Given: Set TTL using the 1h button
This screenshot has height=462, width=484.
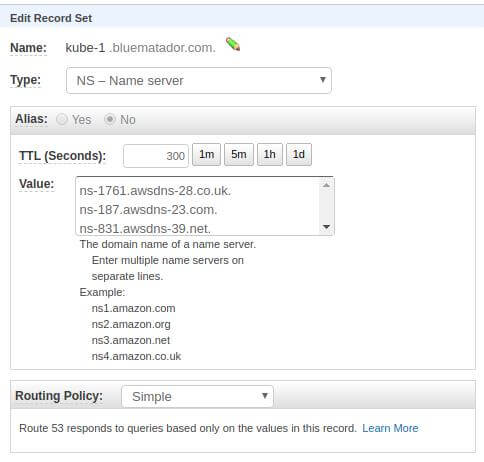Looking at the screenshot, I should point(270,154).
